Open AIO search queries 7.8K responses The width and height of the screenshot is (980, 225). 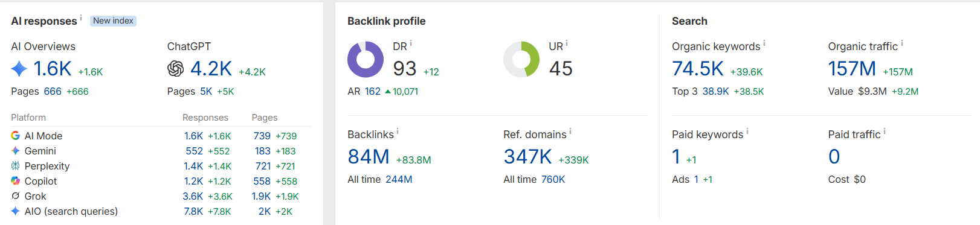tap(193, 211)
